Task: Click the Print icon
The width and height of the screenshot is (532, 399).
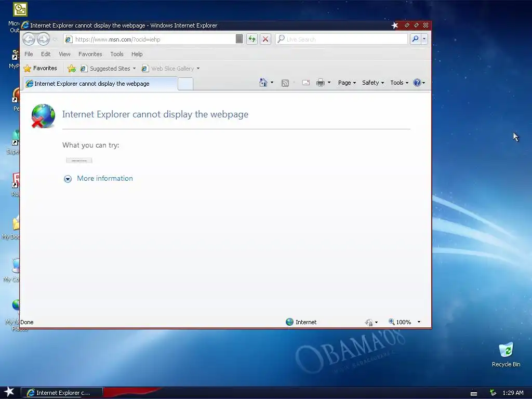Action: tap(320, 83)
